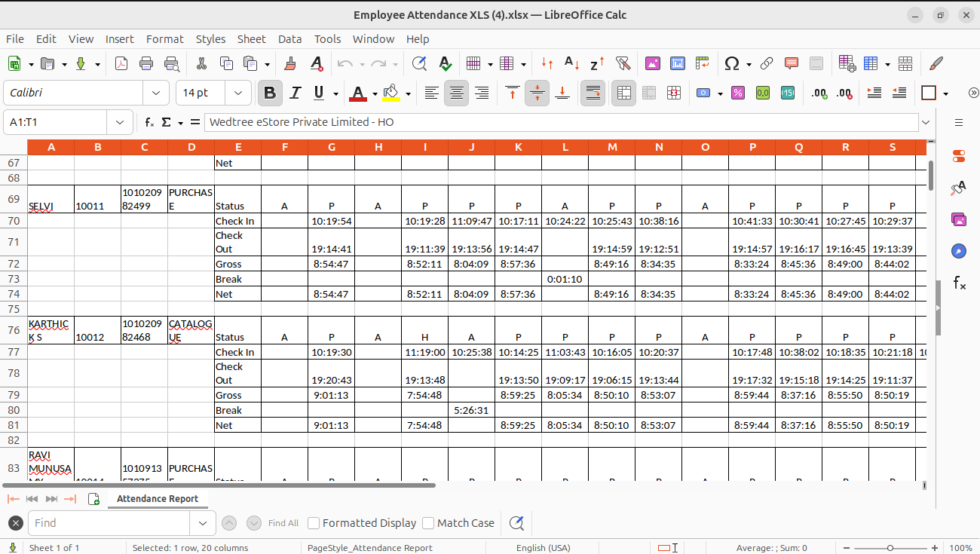Open the Tools menu
The height and width of the screenshot is (554, 980).
coord(327,39)
